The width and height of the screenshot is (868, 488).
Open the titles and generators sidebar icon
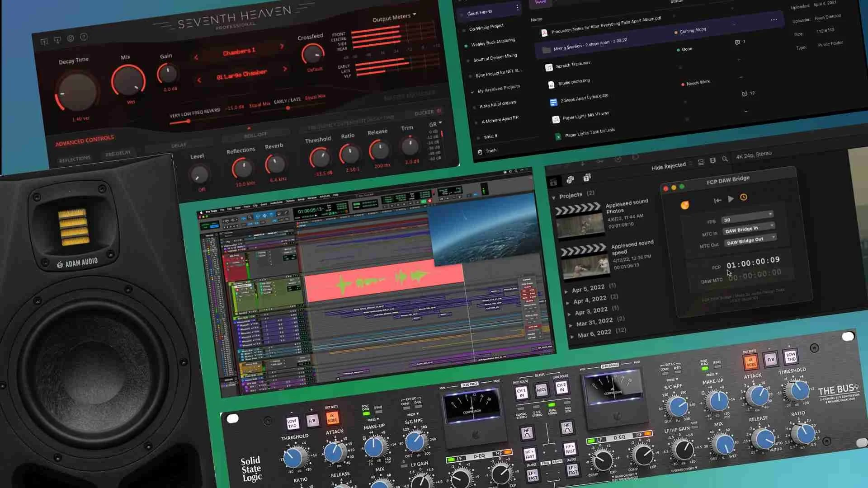(587, 178)
